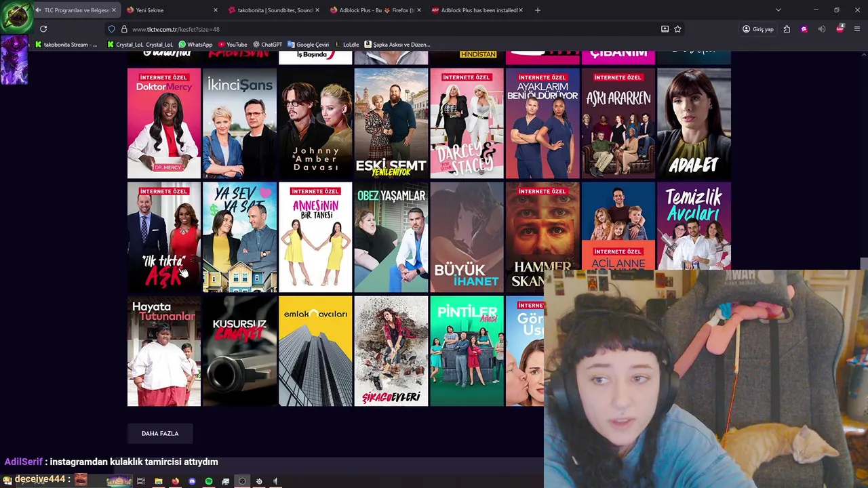Click the purple extension icon in toolbar
This screenshot has width=868, height=488.
tap(804, 29)
